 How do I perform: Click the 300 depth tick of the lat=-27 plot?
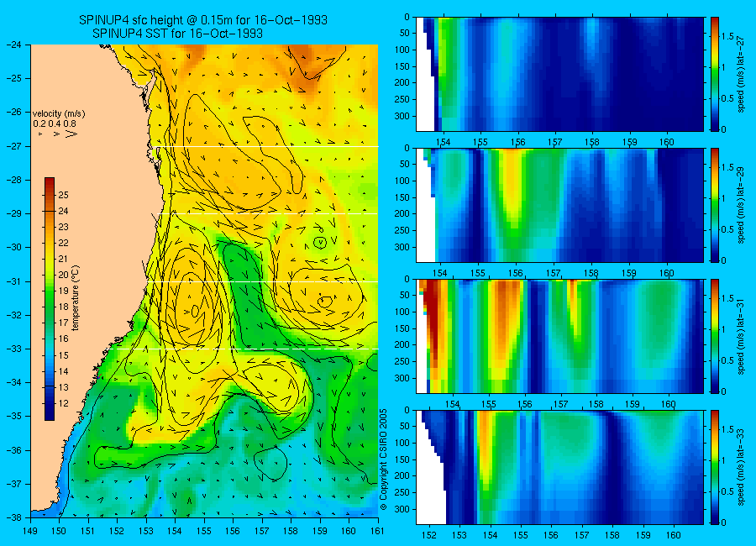(402, 116)
